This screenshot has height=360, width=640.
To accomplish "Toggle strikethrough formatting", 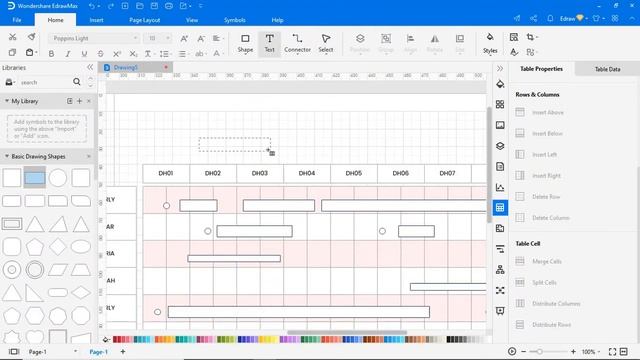I will click(100, 53).
